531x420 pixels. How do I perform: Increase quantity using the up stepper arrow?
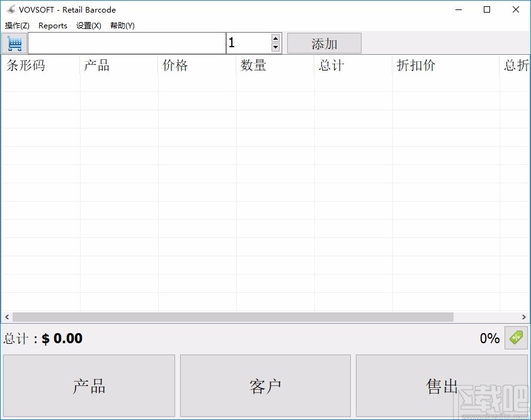(275, 38)
